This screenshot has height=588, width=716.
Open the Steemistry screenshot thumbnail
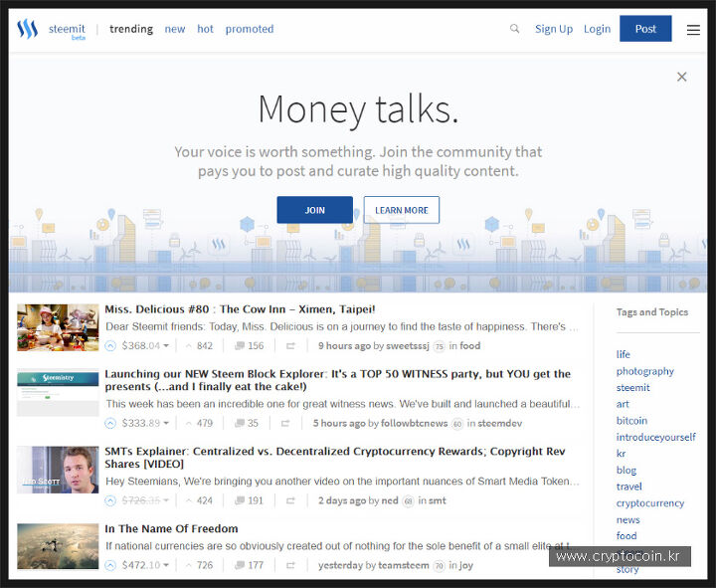(58, 393)
